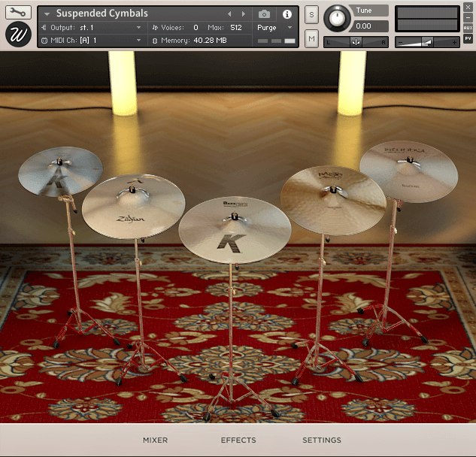Solo the instrument with the S button

(x=312, y=14)
